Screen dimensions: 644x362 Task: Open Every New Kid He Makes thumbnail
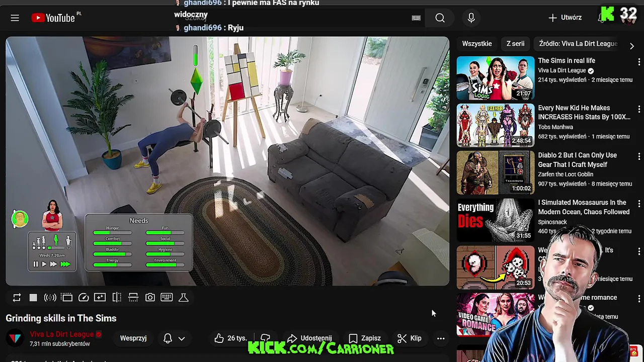(496, 125)
